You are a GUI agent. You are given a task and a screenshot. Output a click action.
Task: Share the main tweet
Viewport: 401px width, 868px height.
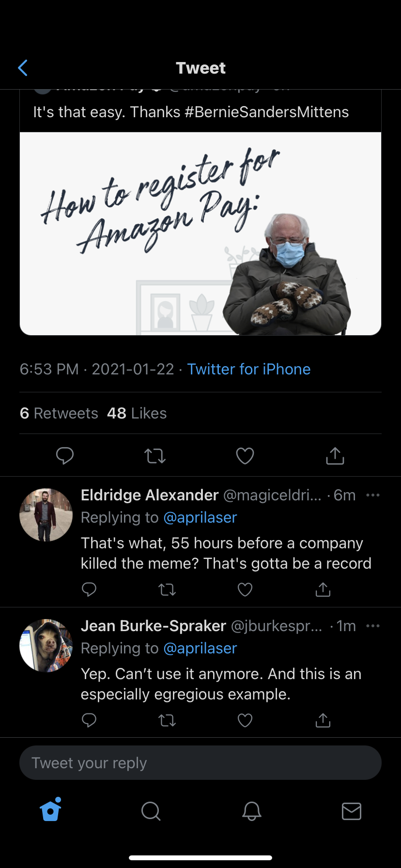(x=335, y=456)
